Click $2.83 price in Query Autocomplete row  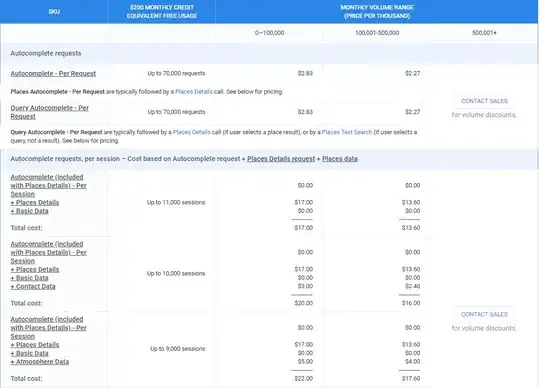point(305,112)
